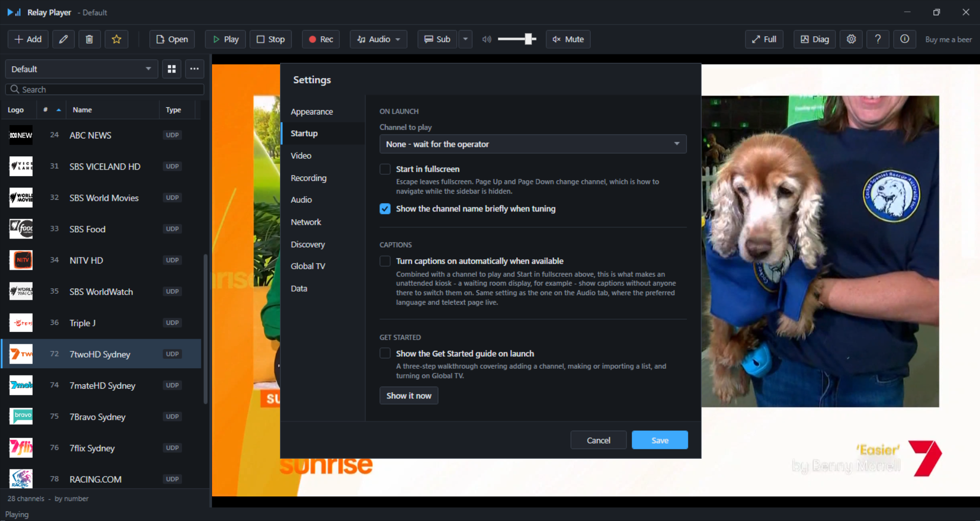Click the Stop button
This screenshot has width=980, height=521.
tap(270, 39)
